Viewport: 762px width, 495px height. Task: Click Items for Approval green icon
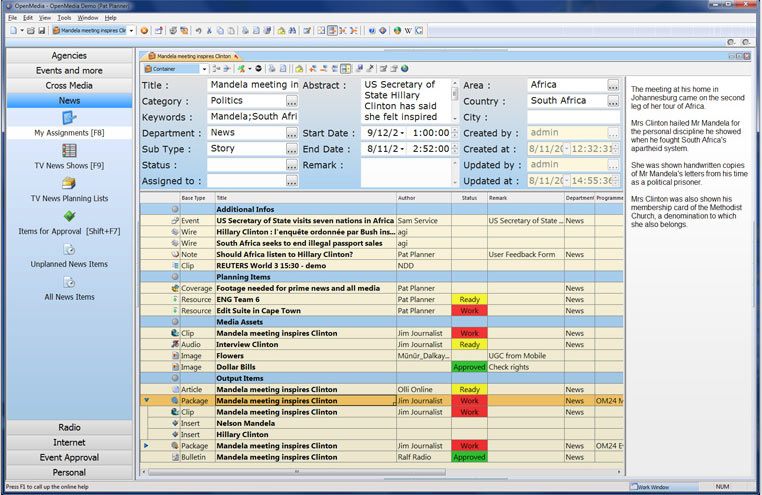(69, 216)
